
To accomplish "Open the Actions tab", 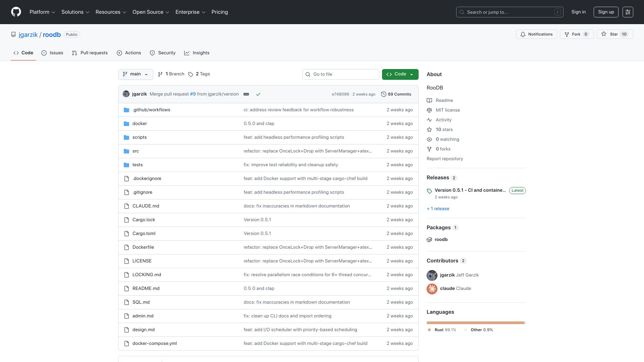I will [129, 53].
